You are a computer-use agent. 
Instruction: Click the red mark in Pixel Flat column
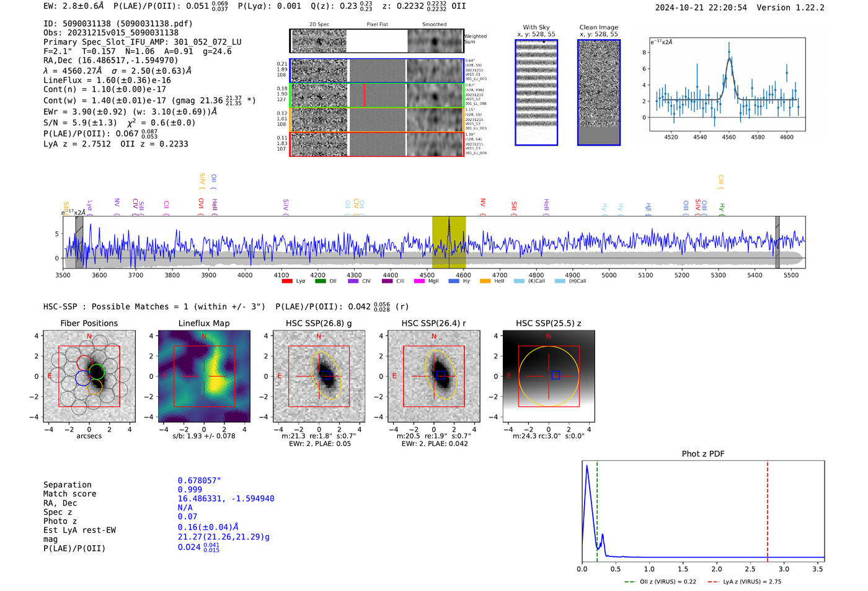(364, 95)
